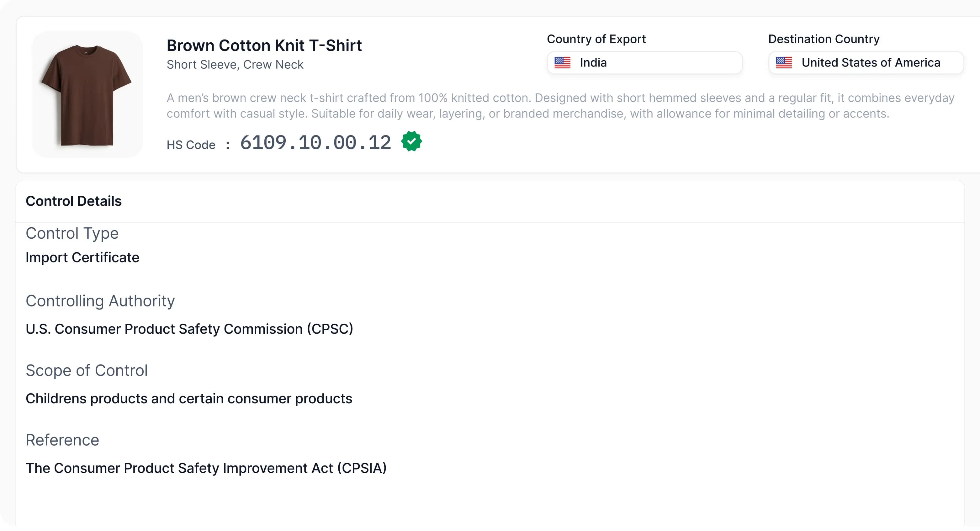The width and height of the screenshot is (980, 531).
Task: Click the Controlling Authority field label
Action: [x=100, y=301]
